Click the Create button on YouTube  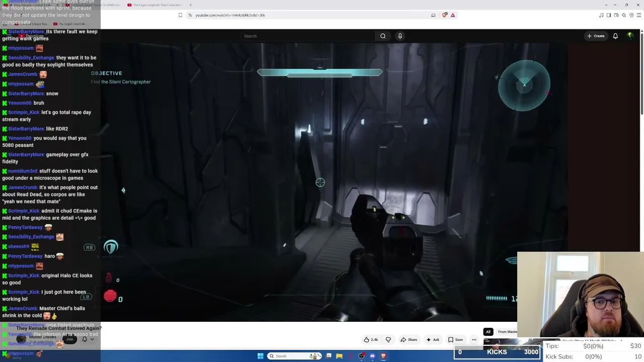coord(596,36)
